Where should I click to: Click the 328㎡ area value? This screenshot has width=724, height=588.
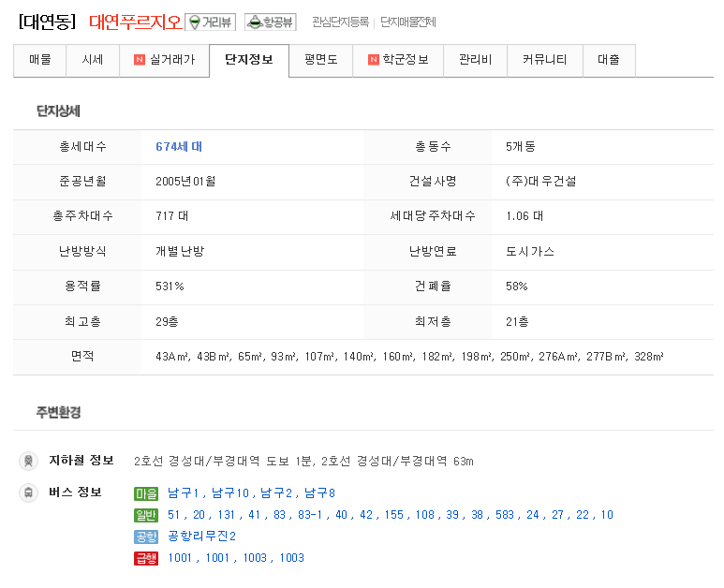pos(649,357)
